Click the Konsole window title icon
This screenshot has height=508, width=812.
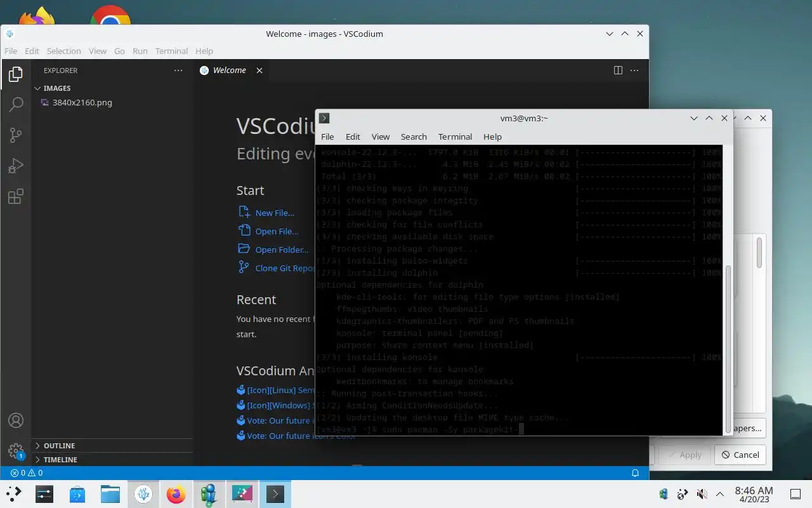(324, 118)
